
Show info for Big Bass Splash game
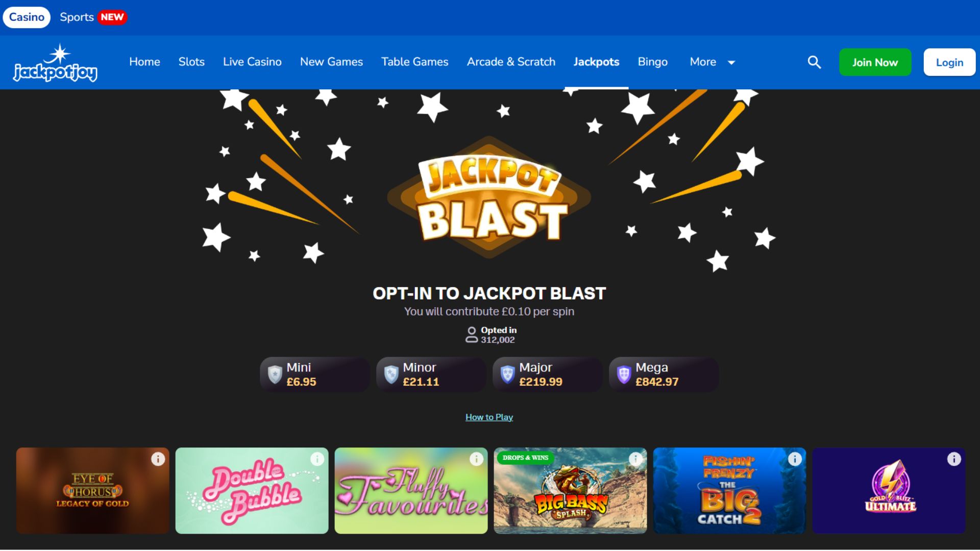(636, 459)
